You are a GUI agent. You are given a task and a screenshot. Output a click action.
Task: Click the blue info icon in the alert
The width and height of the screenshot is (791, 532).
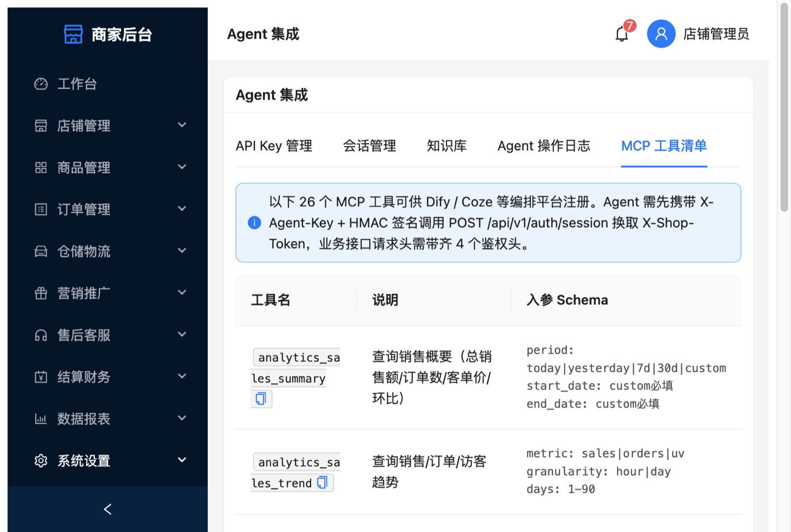coord(254,223)
